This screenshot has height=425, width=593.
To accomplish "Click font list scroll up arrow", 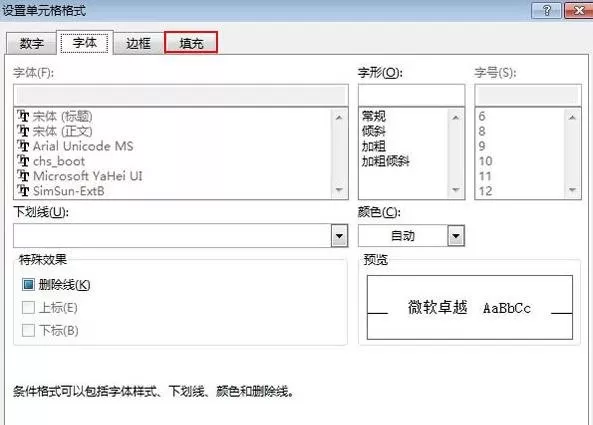I will coord(339,117).
